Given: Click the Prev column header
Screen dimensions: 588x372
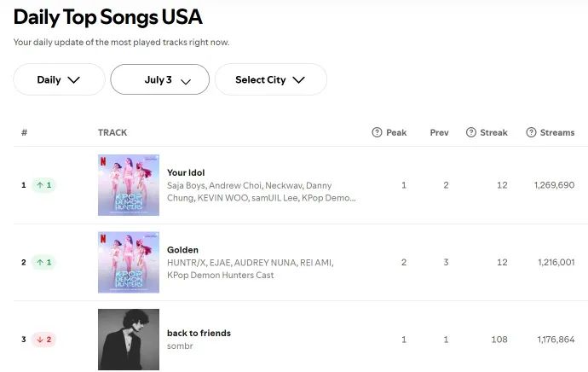Looking at the screenshot, I should tap(439, 132).
